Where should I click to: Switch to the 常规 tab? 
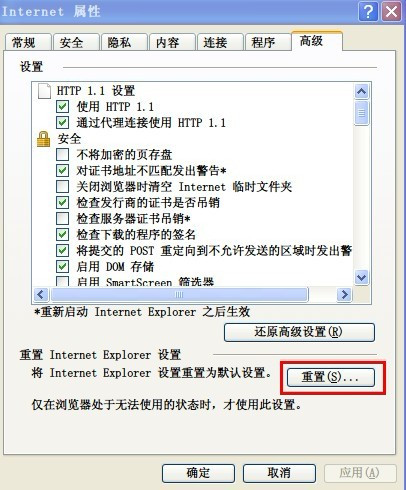pyautogui.click(x=28, y=42)
